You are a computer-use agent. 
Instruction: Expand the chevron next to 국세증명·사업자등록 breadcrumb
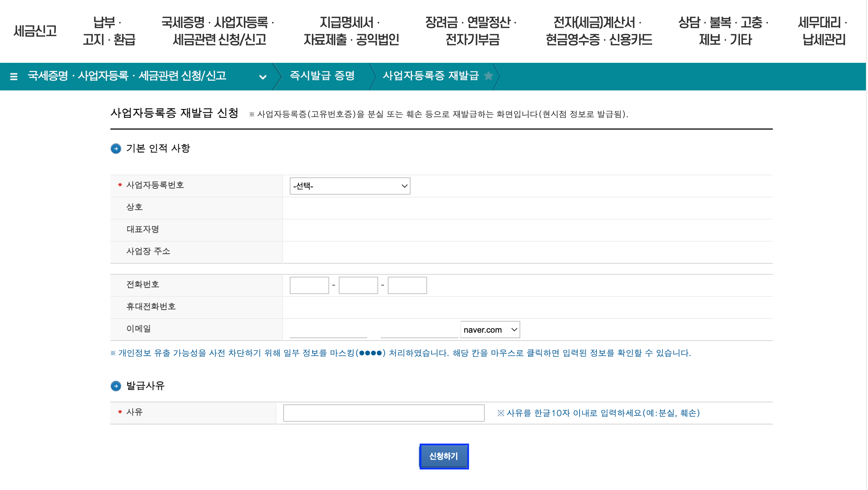coord(263,78)
